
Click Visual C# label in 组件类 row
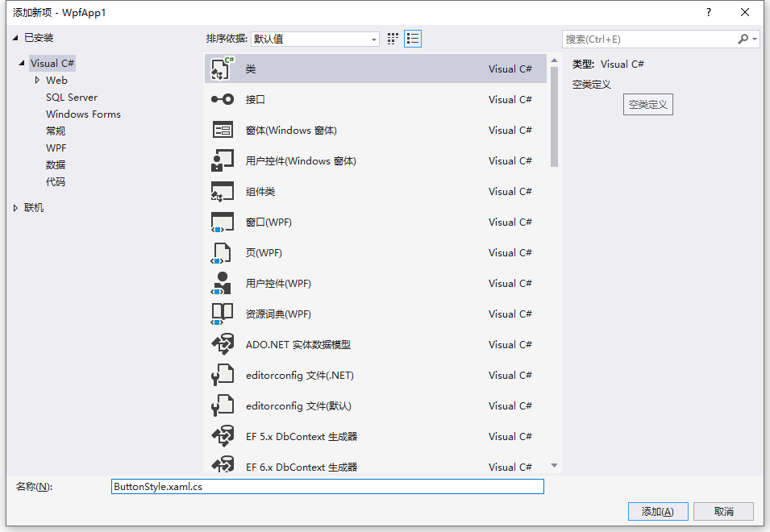[510, 191]
